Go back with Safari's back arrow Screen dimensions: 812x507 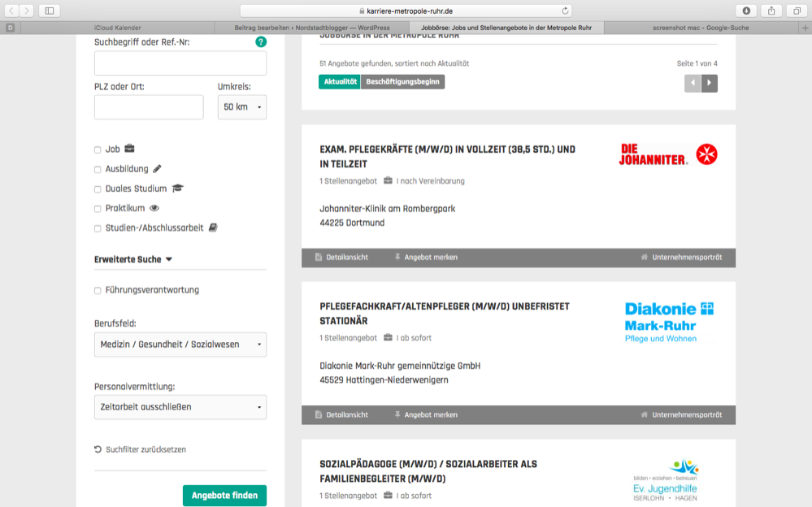point(11,11)
